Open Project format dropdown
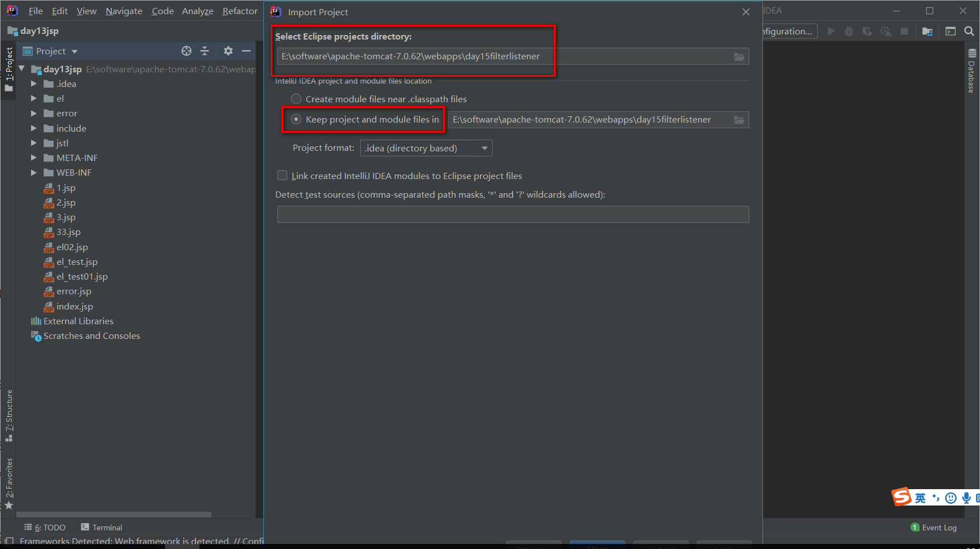 tap(426, 148)
